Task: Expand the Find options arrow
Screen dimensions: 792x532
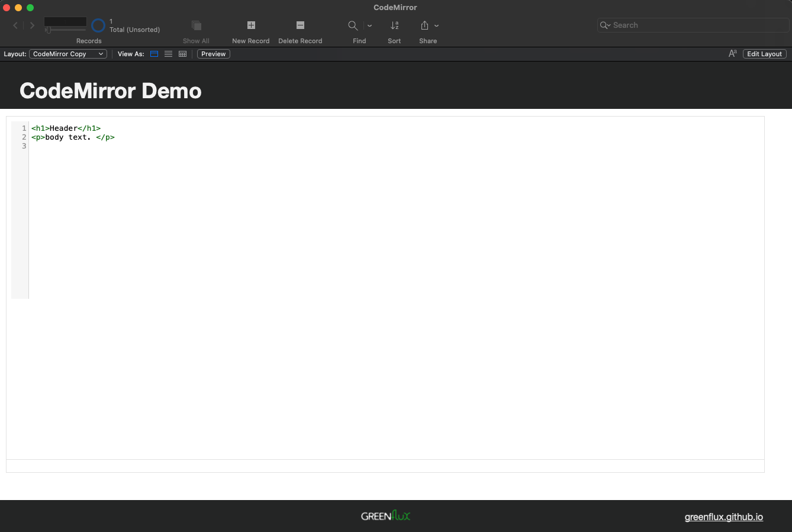Action: [370, 25]
